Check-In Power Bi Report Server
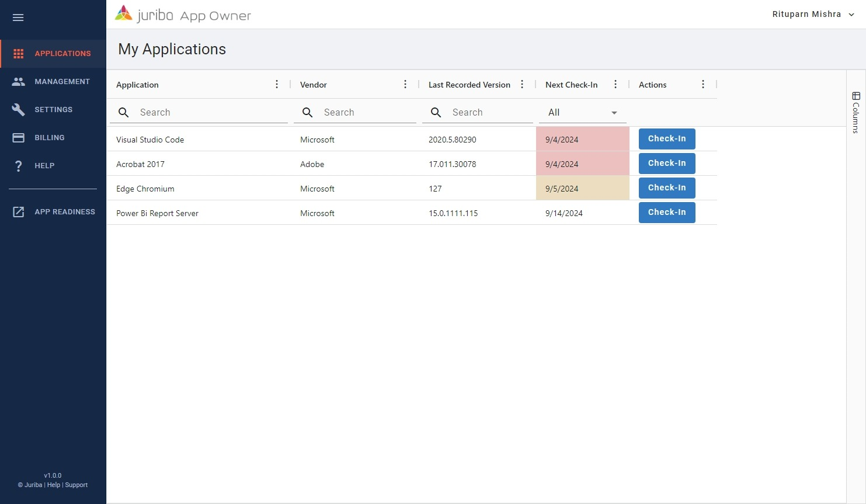This screenshot has width=866, height=504. coord(667,213)
